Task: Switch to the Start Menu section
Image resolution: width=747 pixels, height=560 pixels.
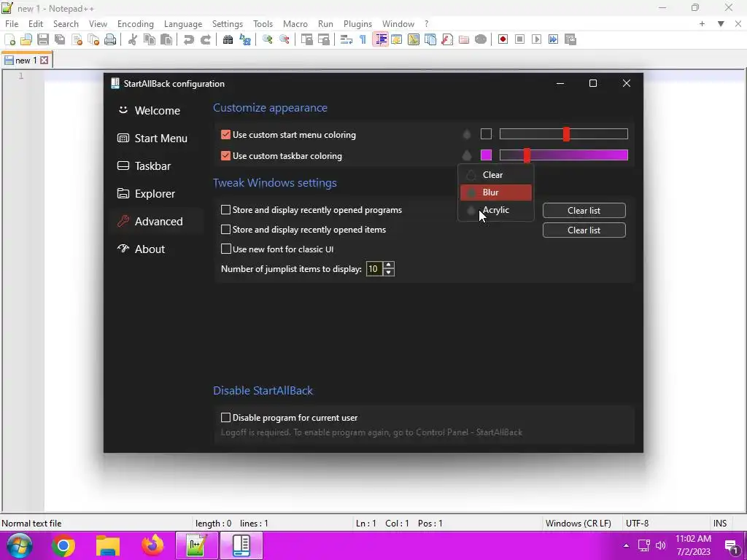Action: click(x=156, y=139)
